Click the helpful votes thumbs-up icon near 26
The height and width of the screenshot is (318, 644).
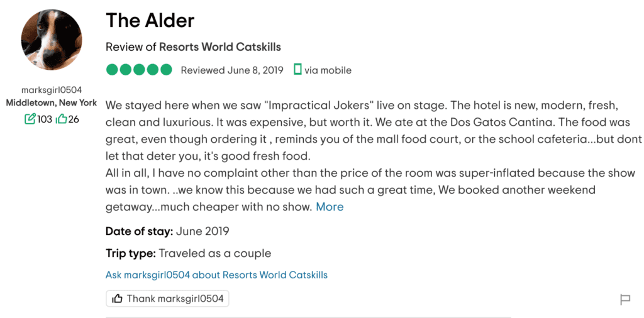click(x=61, y=119)
